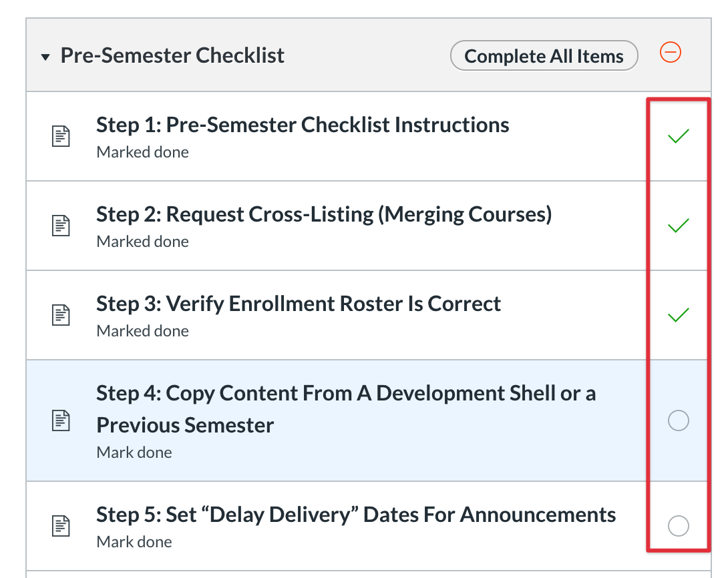This screenshot has width=728, height=578.
Task: Click the page icon beside Step 5
Action: (x=61, y=526)
